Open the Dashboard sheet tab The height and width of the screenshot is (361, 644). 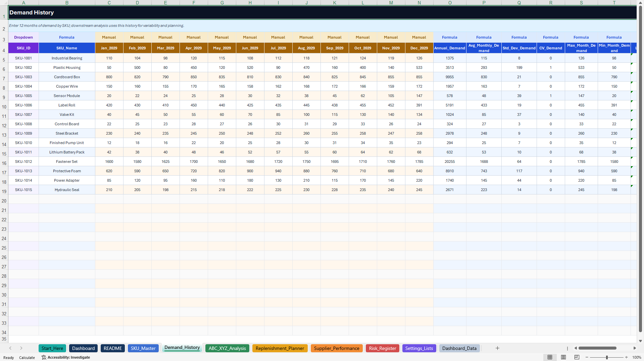pyautogui.click(x=84, y=348)
